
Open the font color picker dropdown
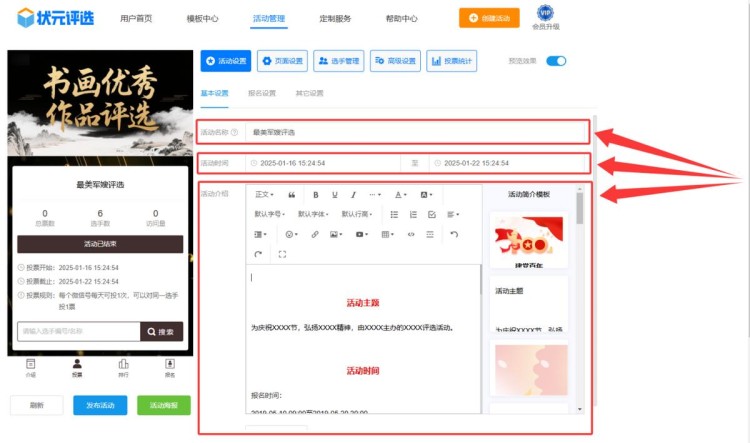pos(400,195)
